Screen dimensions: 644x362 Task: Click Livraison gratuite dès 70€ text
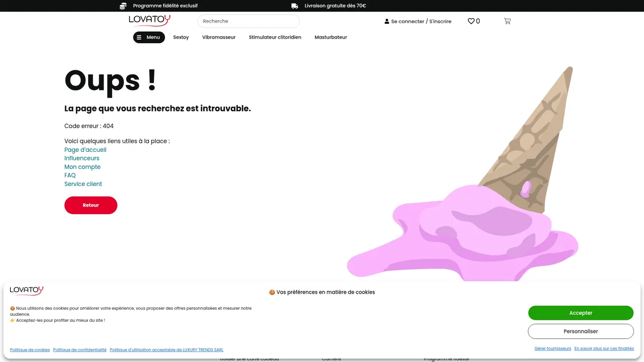[x=336, y=6]
